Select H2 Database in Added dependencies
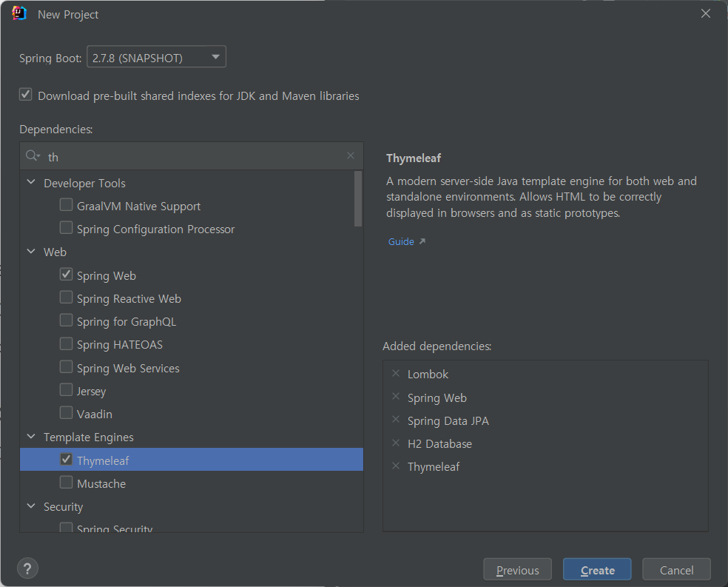Image resolution: width=728 pixels, height=587 pixels. point(439,444)
